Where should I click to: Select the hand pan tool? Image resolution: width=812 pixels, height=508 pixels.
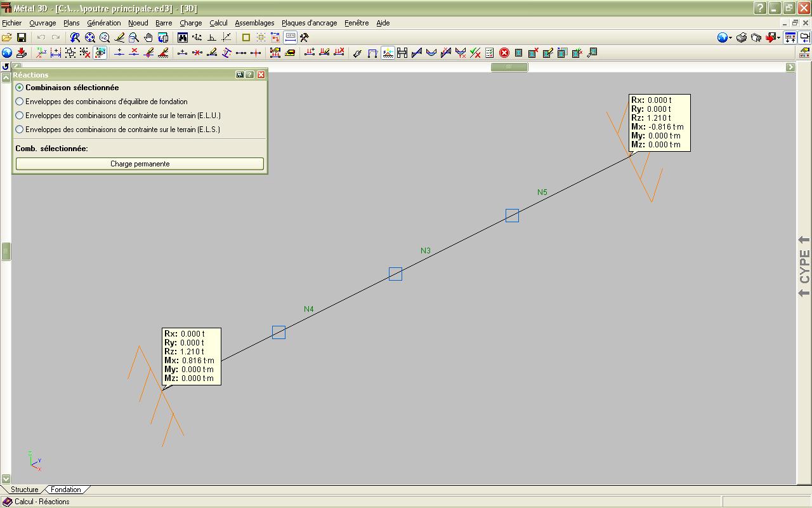[x=148, y=38]
